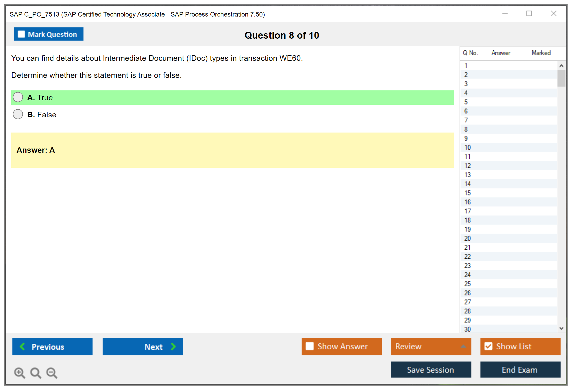574x392 pixels.
Task: Click the green left arrow on Previous
Action: pos(22,346)
